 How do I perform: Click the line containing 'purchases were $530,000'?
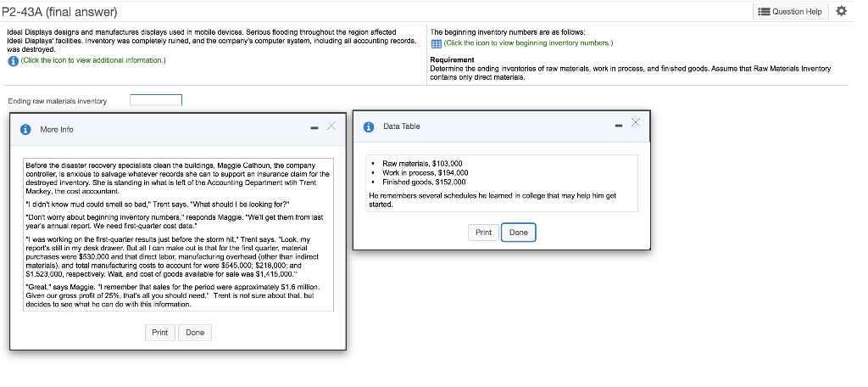[172, 256]
